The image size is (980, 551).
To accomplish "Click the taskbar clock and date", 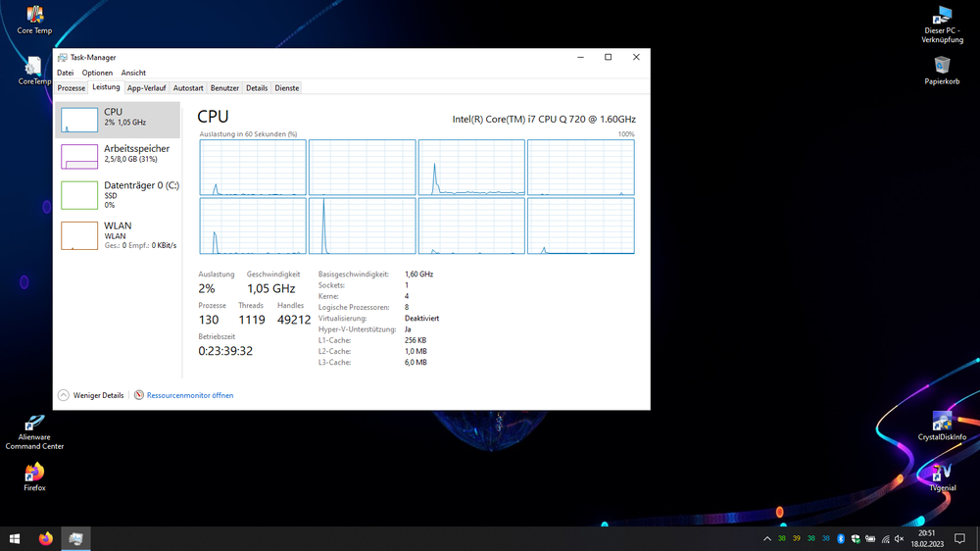I will click(x=926, y=538).
